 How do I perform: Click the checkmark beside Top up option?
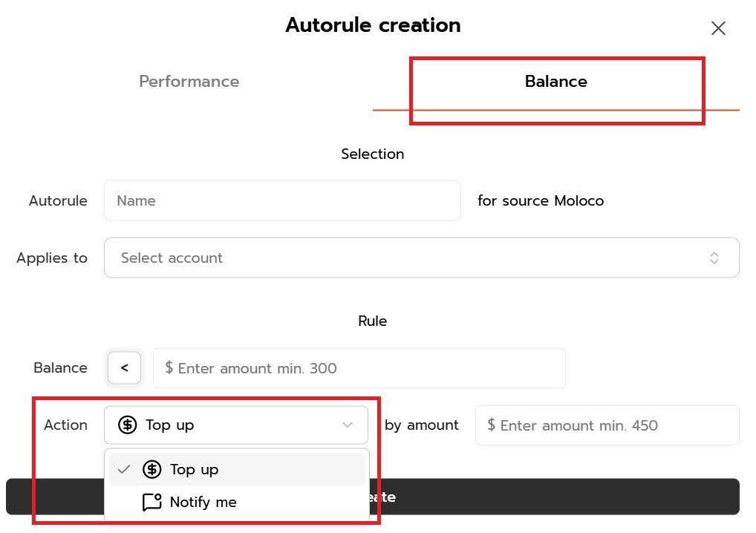coord(124,469)
